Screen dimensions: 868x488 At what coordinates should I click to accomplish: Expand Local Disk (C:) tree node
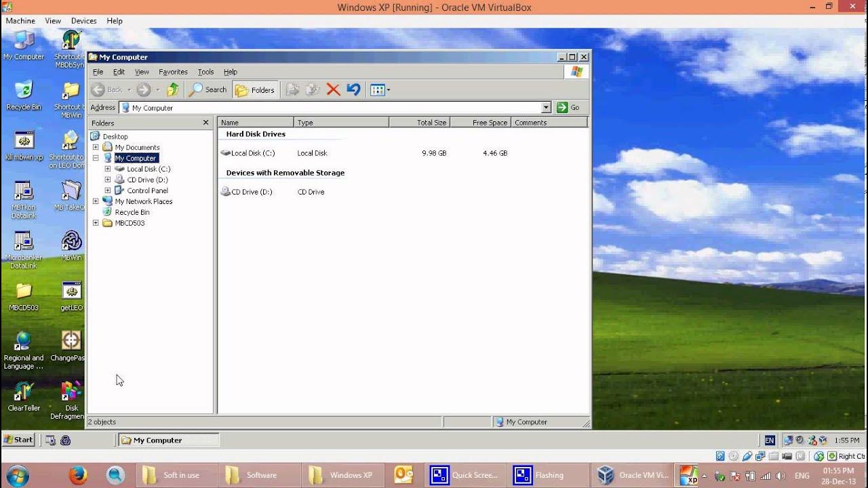coord(108,169)
